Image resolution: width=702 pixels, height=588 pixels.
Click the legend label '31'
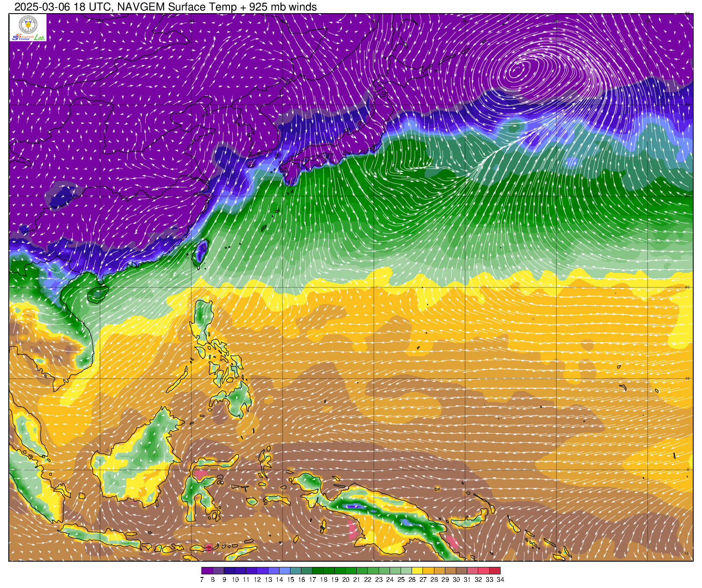point(467,580)
